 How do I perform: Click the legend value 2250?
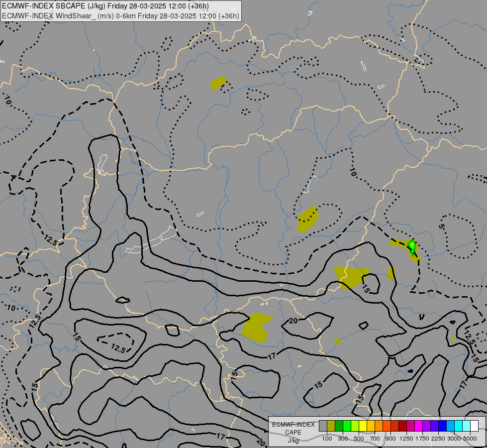438,439
